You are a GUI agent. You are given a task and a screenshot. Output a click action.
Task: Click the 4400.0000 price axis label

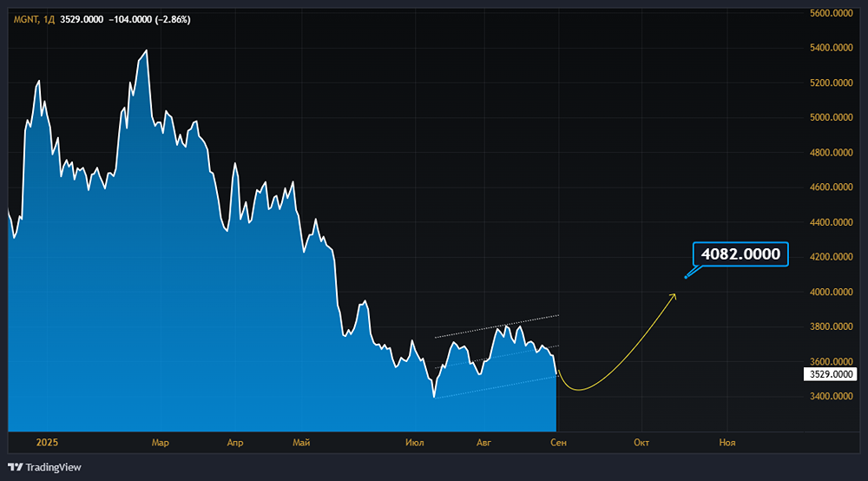tap(831, 222)
